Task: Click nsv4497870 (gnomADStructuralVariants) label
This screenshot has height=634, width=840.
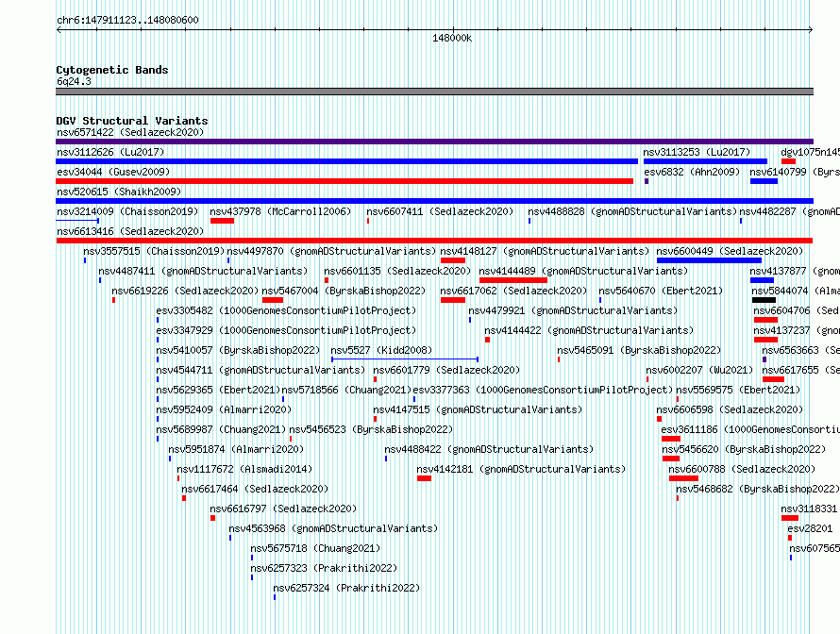Action: click(331, 251)
